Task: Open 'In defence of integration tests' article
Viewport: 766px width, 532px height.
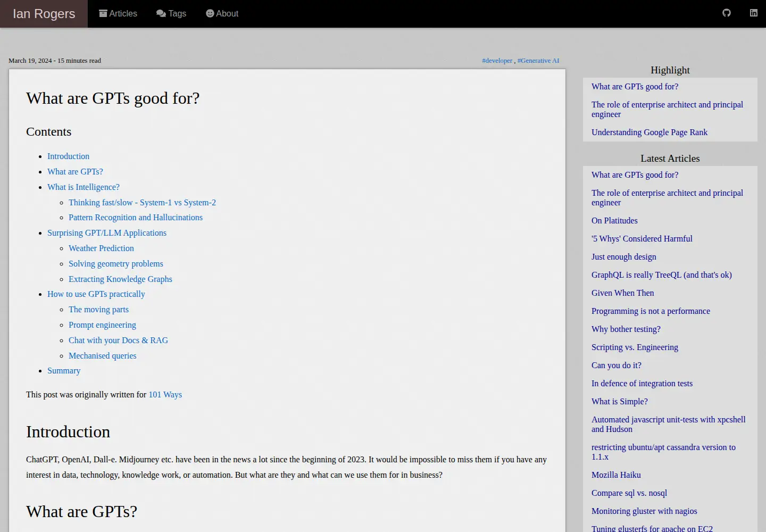Action: coord(642,384)
